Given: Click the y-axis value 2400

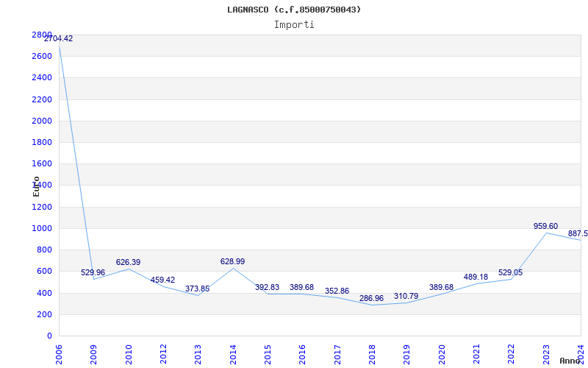Looking at the screenshot, I should click(42, 78).
